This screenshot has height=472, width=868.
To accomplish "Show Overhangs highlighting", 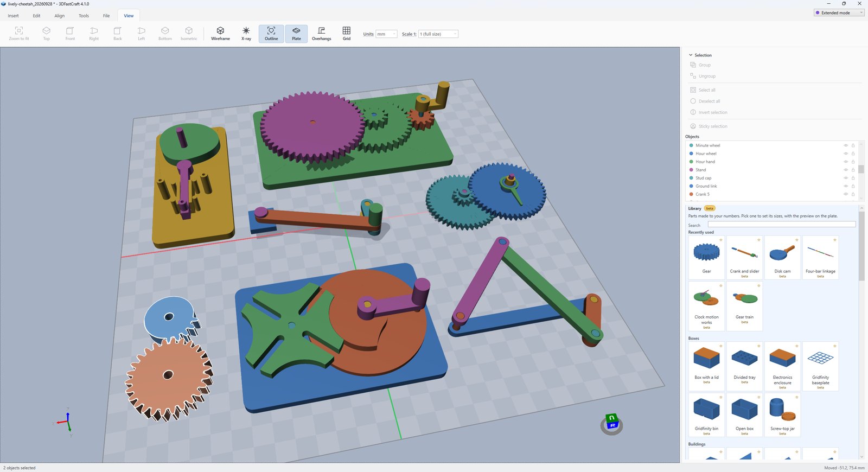I will (321, 34).
